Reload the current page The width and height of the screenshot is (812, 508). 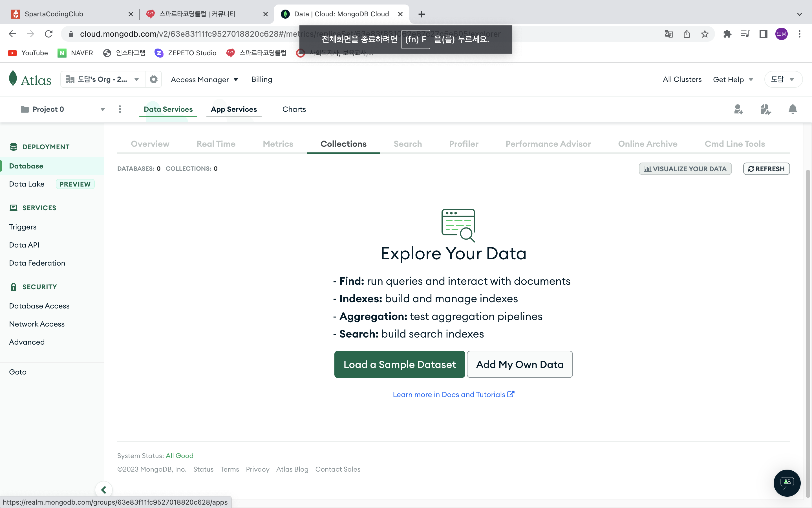pos(49,34)
